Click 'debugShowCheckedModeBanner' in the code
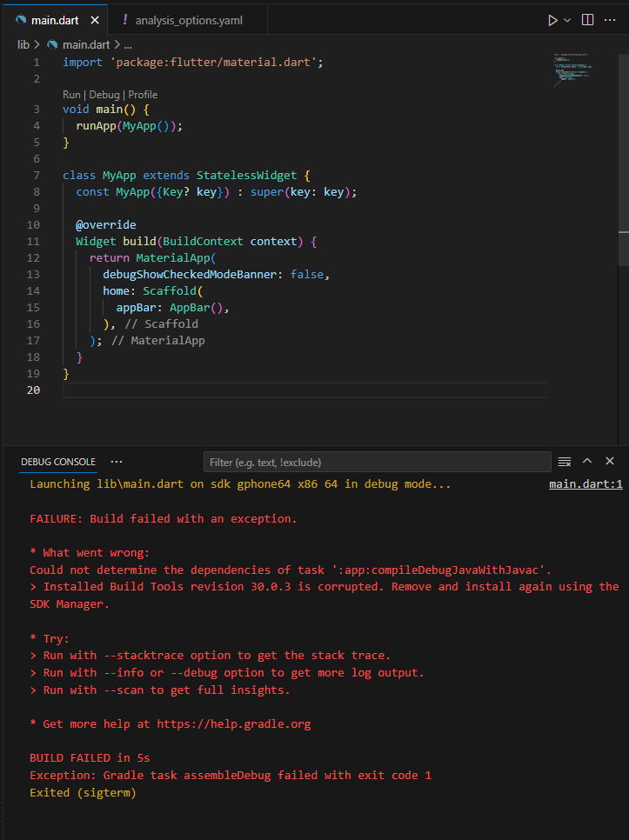This screenshot has width=629, height=840. pos(190,274)
